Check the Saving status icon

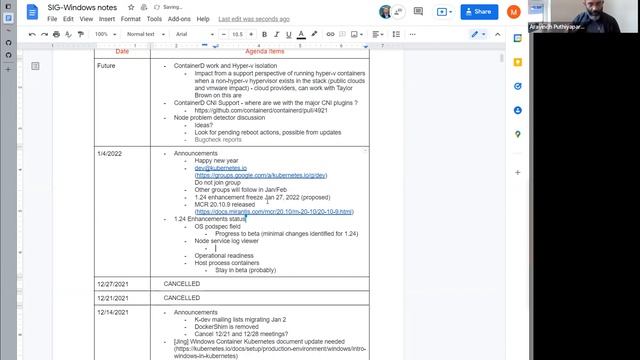tap(157, 7)
